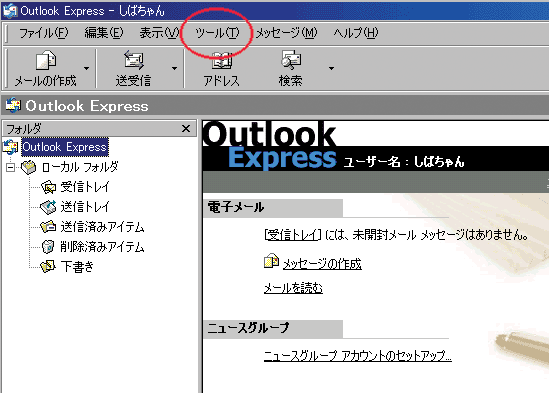Click the メールの作成 toolbar icon

click(46, 60)
